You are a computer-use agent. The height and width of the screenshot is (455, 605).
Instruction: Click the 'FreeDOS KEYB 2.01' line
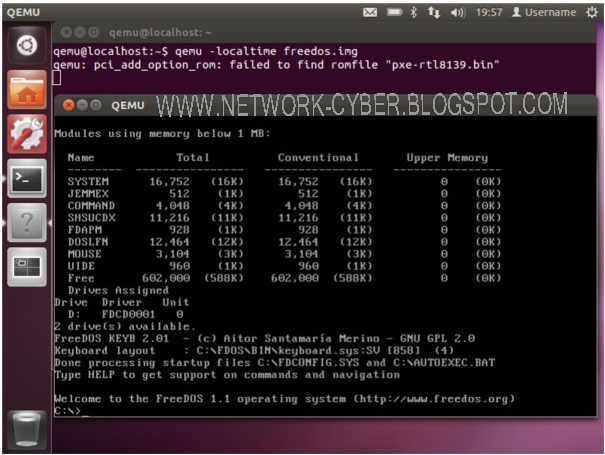point(265,338)
